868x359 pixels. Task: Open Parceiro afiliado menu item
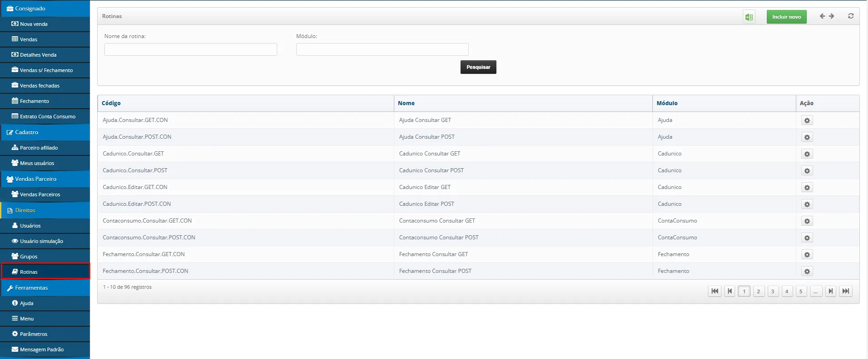coord(39,148)
